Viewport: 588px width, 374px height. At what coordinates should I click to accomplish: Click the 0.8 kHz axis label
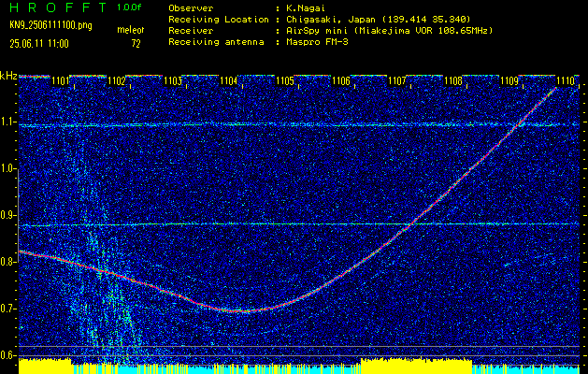[x=7, y=262]
